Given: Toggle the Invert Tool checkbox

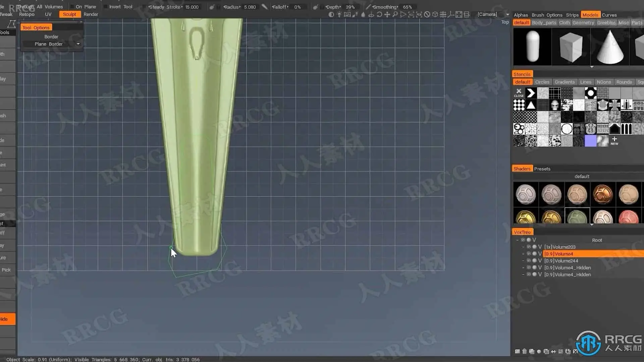Looking at the screenshot, I should (105, 7).
